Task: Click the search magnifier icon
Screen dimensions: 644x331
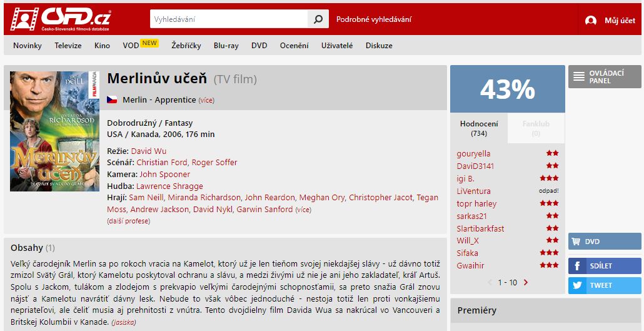Action: [x=318, y=19]
